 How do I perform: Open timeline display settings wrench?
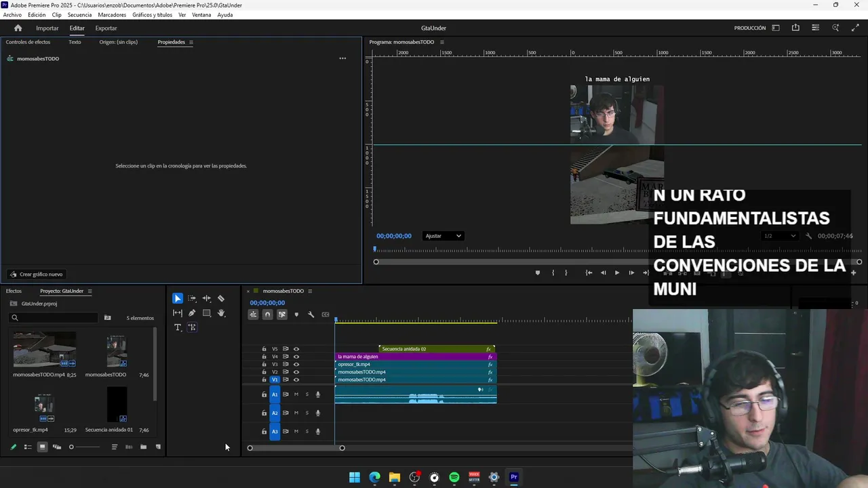click(311, 314)
